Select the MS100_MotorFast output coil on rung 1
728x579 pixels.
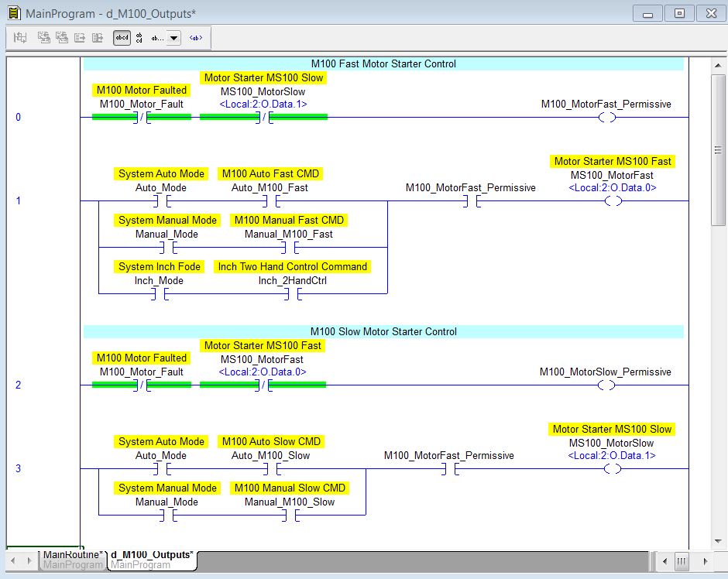(613, 201)
